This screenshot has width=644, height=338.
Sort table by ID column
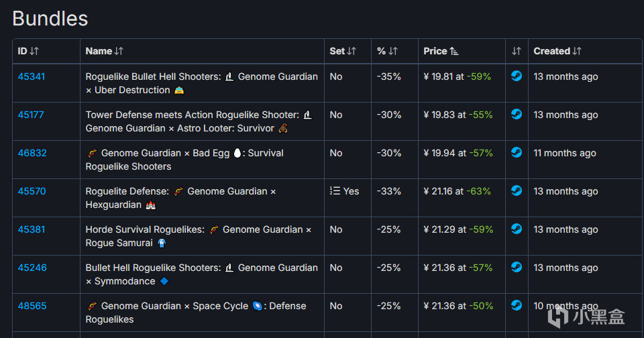pyautogui.click(x=28, y=51)
